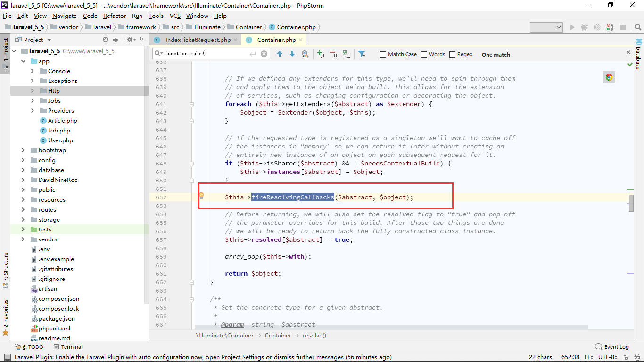
Task: Enable Regex checkbox
Action: [x=453, y=54]
